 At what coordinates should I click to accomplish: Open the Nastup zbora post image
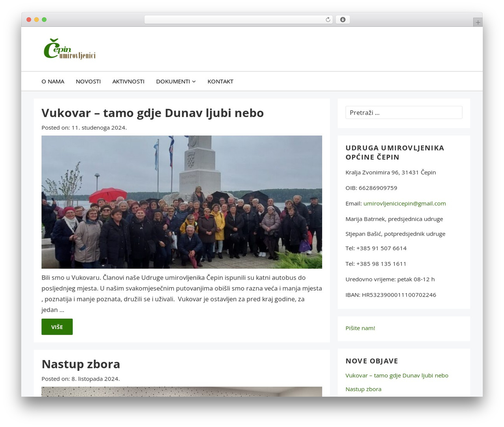click(x=182, y=392)
